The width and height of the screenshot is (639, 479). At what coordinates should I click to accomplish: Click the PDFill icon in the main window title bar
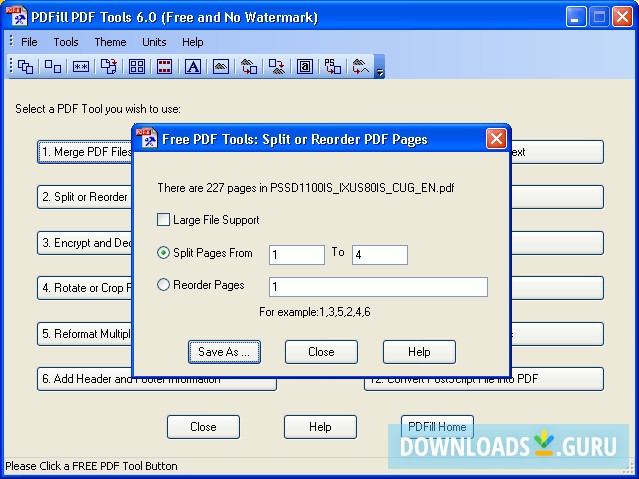coord(17,16)
